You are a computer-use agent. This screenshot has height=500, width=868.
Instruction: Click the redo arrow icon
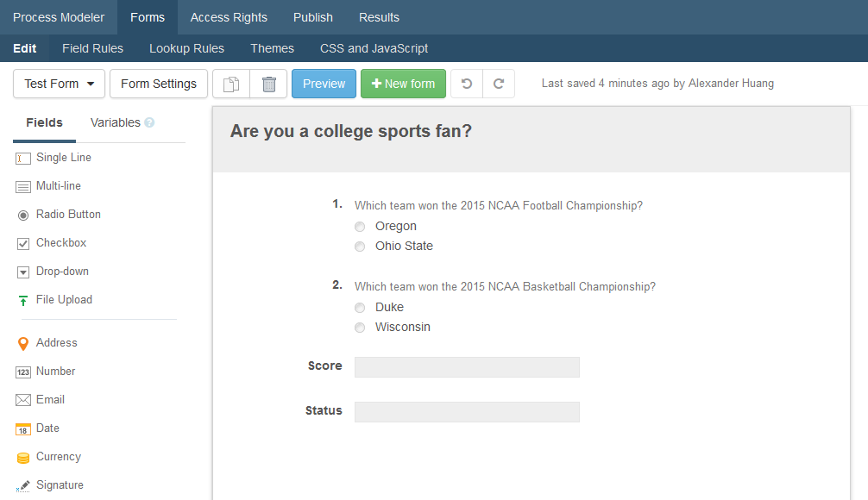(x=499, y=84)
